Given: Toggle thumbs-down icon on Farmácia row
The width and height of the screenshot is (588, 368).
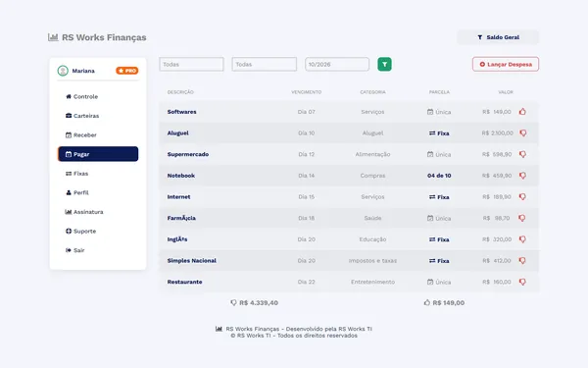Looking at the screenshot, I should (521, 218).
